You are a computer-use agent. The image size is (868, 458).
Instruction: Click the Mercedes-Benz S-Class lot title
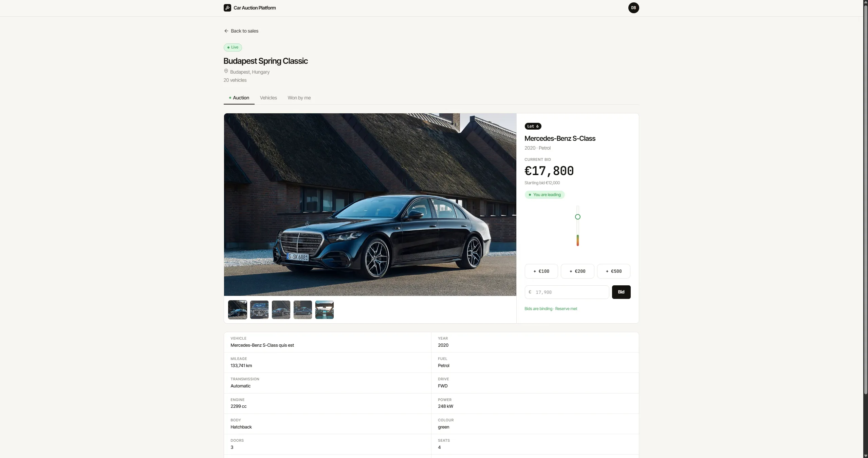(x=560, y=138)
